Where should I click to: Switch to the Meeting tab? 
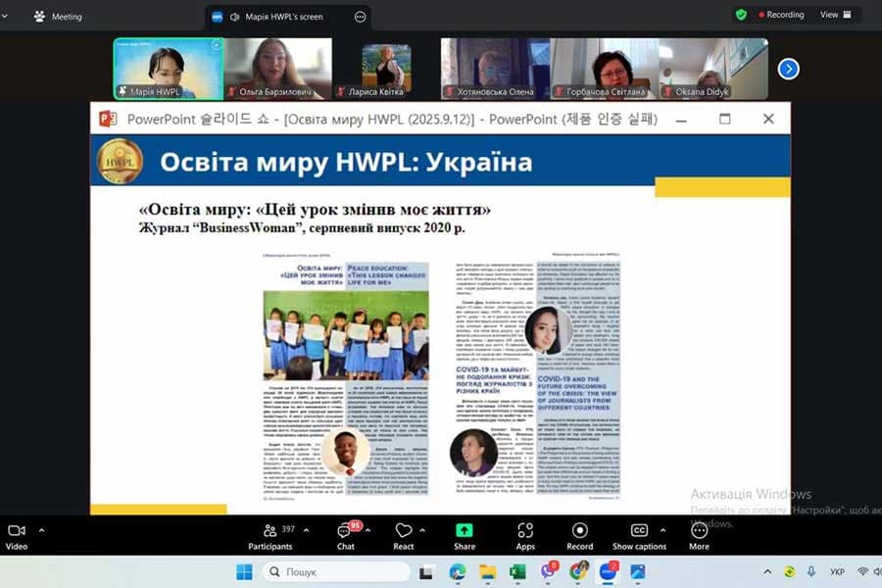[56, 16]
